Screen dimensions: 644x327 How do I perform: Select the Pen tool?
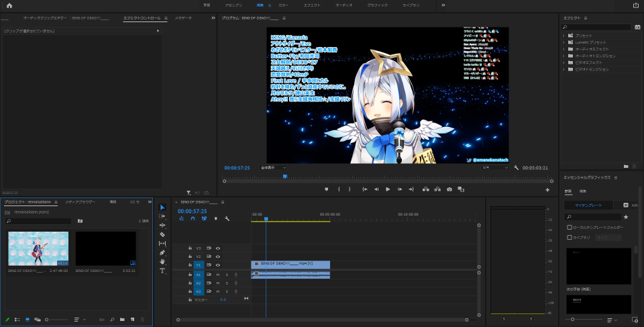[162, 252]
